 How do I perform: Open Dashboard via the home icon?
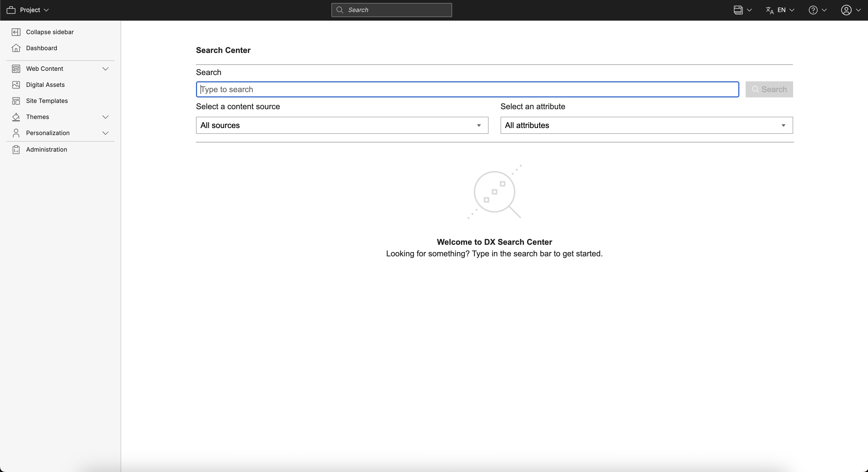click(x=16, y=48)
